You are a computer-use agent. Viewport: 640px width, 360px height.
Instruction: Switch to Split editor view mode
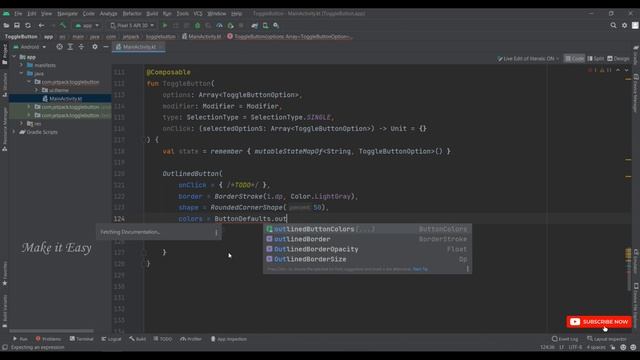pyautogui.click(x=596, y=59)
